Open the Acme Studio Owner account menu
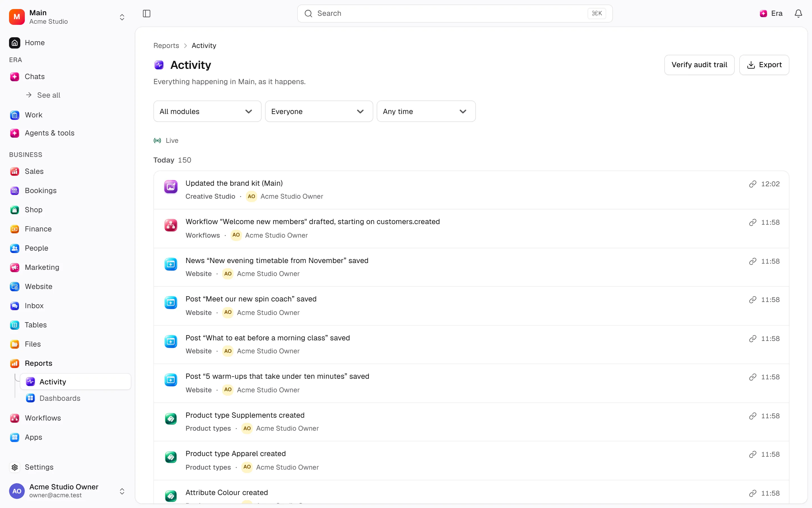The image size is (812, 508). click(x=67, y=491)
